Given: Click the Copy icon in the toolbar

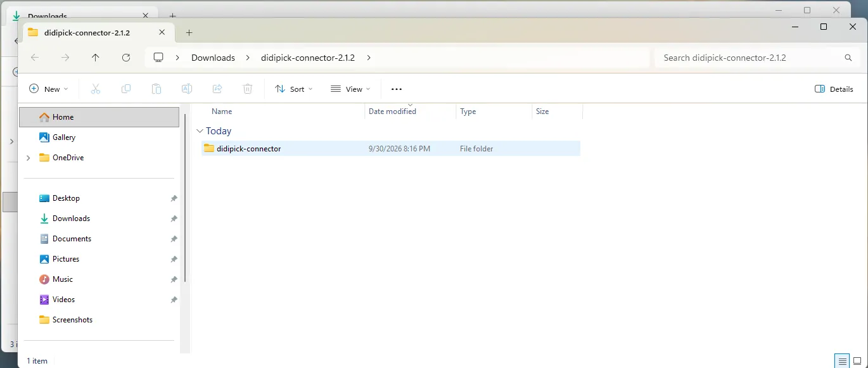Looking at the screenshot, I should [x=126, y=89].
